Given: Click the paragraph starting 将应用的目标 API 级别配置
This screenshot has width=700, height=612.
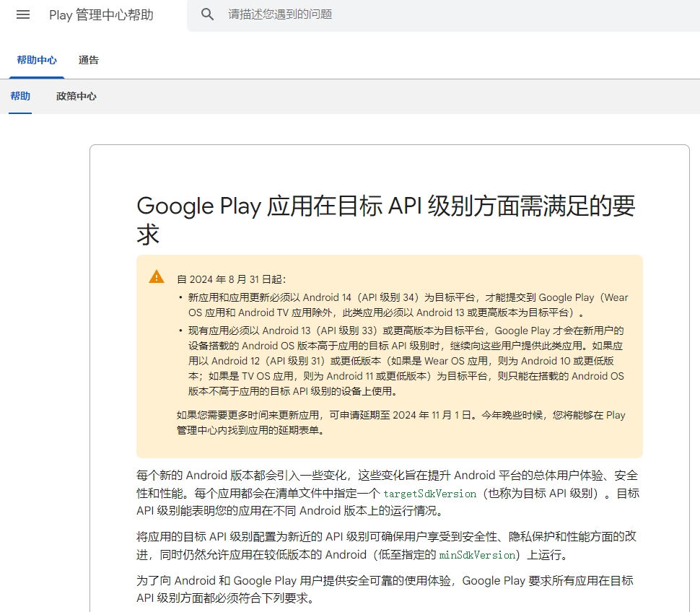Looking at the screenshot, I should click(387, 546).
